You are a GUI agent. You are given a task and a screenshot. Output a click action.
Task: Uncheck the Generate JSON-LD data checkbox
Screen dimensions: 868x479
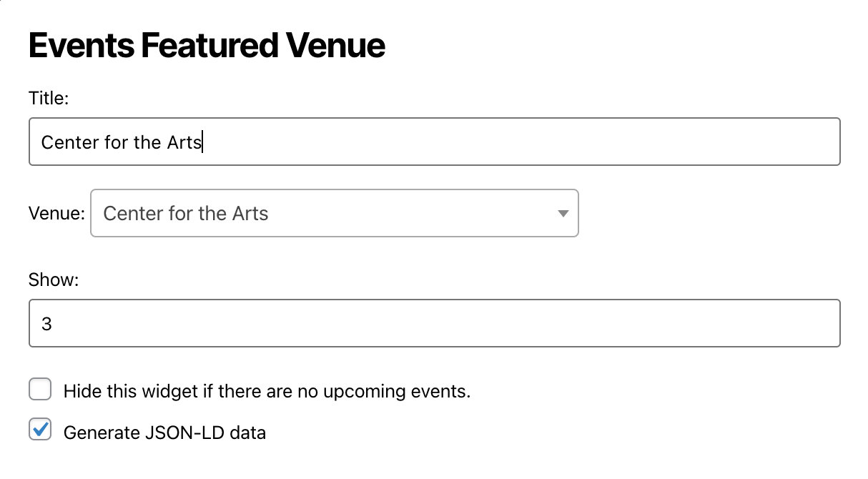pyautogui.click(x=40, y=430)
